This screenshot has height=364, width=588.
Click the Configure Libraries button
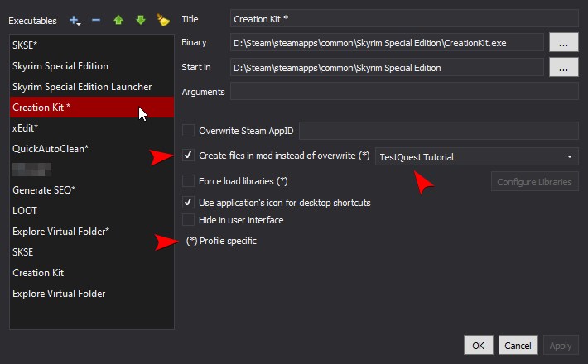coord(534,182)
